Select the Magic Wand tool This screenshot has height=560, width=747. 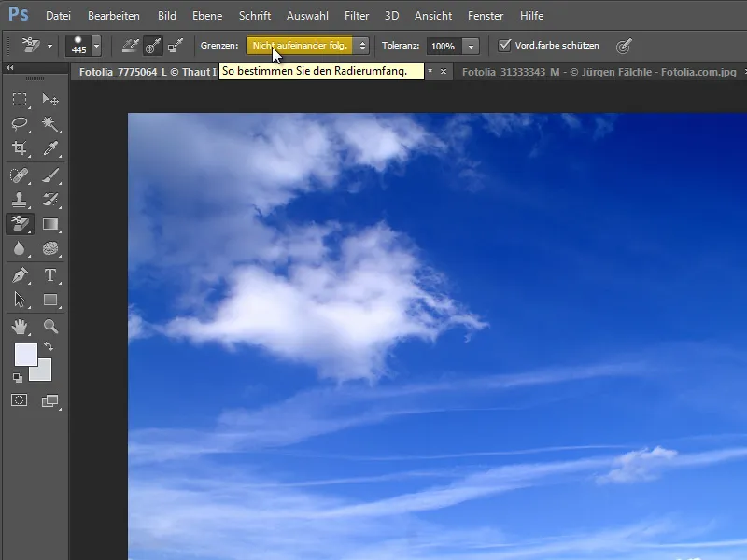pos(50,124)
